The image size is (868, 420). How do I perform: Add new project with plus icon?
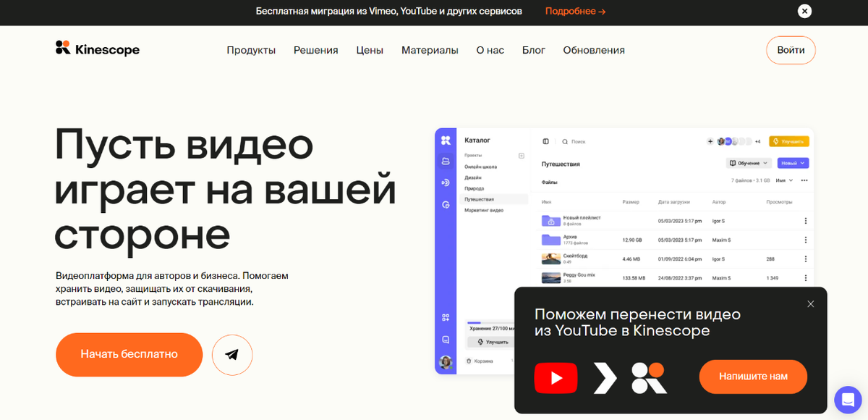[x=521, y=156]
